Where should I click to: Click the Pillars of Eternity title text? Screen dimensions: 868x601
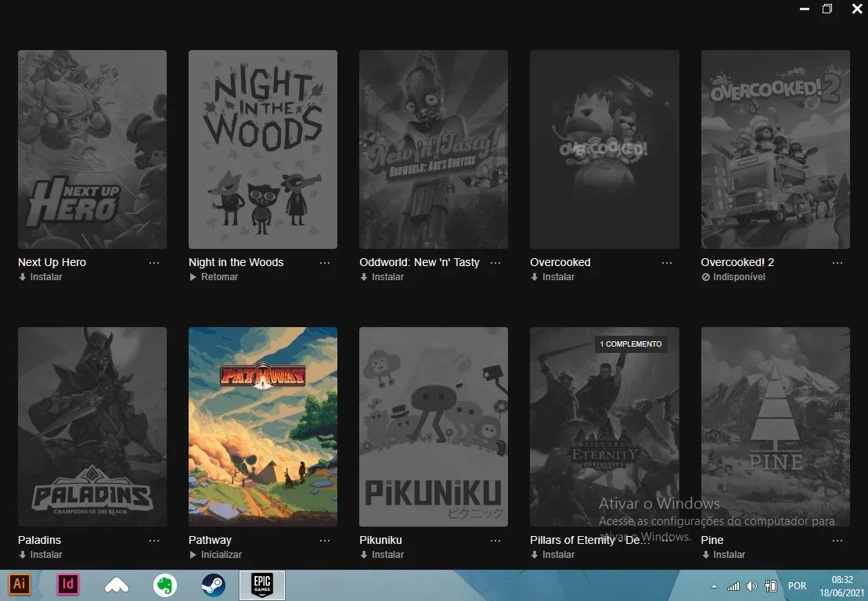[589, 540]
